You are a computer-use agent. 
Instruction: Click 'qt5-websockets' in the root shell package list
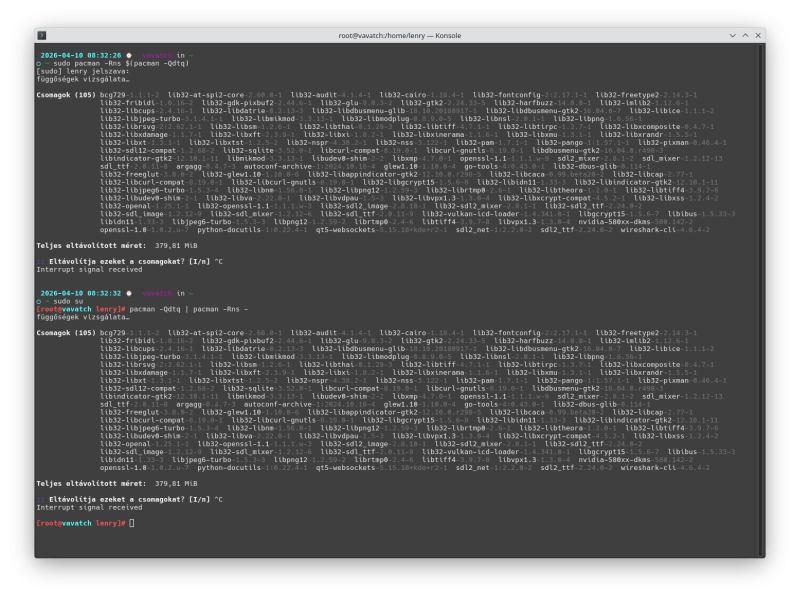[345, 467]
